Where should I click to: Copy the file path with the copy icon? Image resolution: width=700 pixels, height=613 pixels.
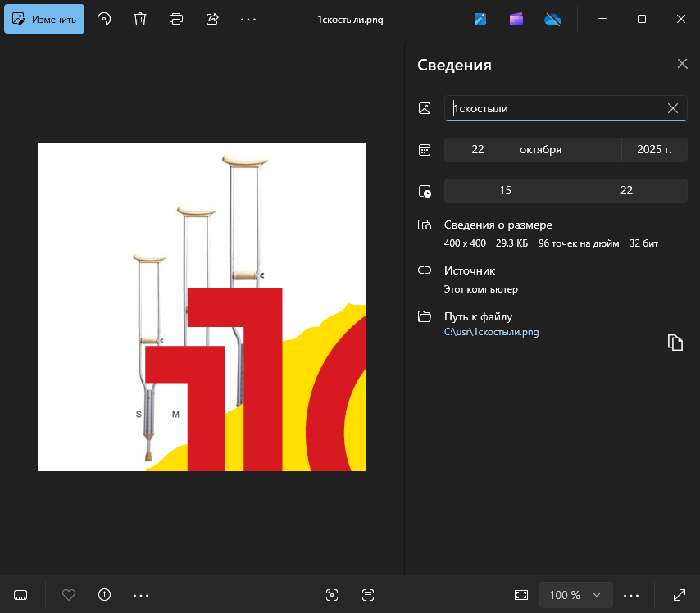coord(675,343)
